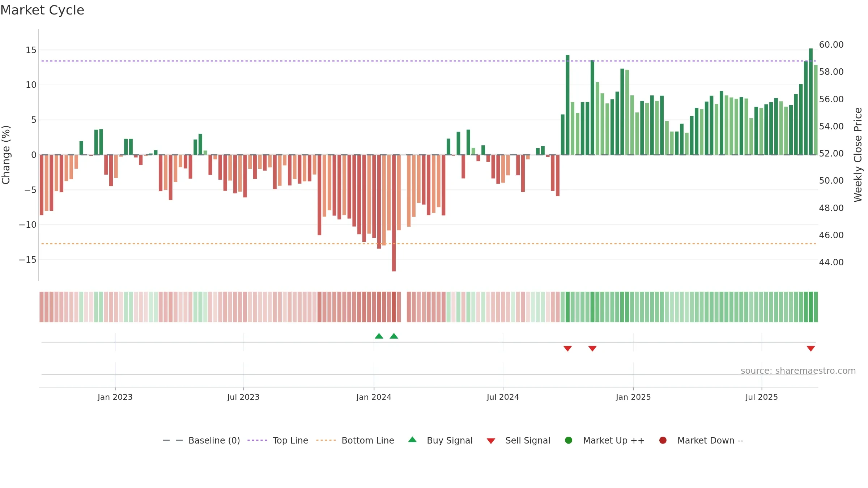The image size is (868, 488).
Task: Click the last green cell of the heat strip
Action: pos(816,307)
